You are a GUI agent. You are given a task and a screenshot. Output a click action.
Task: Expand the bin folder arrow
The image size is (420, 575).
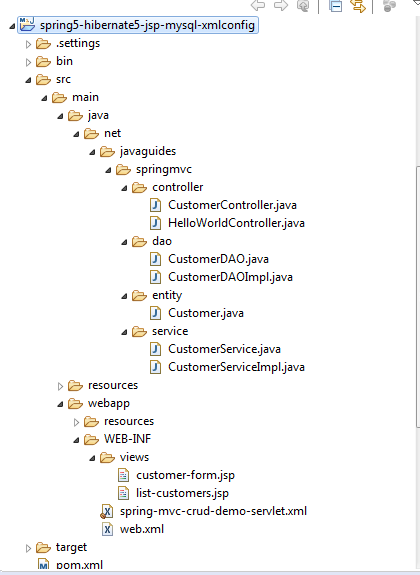(x=28, y=62)
